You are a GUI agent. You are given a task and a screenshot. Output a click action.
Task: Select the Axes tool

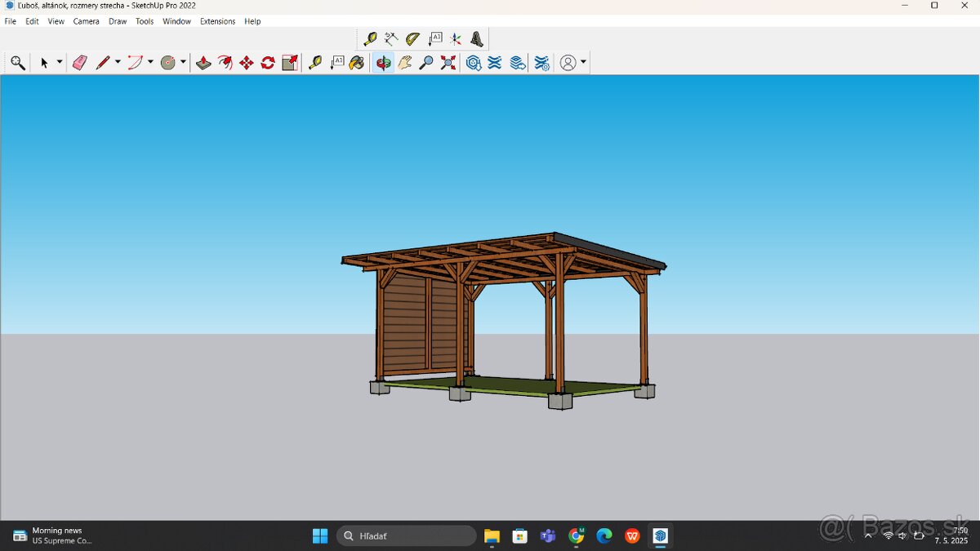pyautogui.click(x=456, y=38)
